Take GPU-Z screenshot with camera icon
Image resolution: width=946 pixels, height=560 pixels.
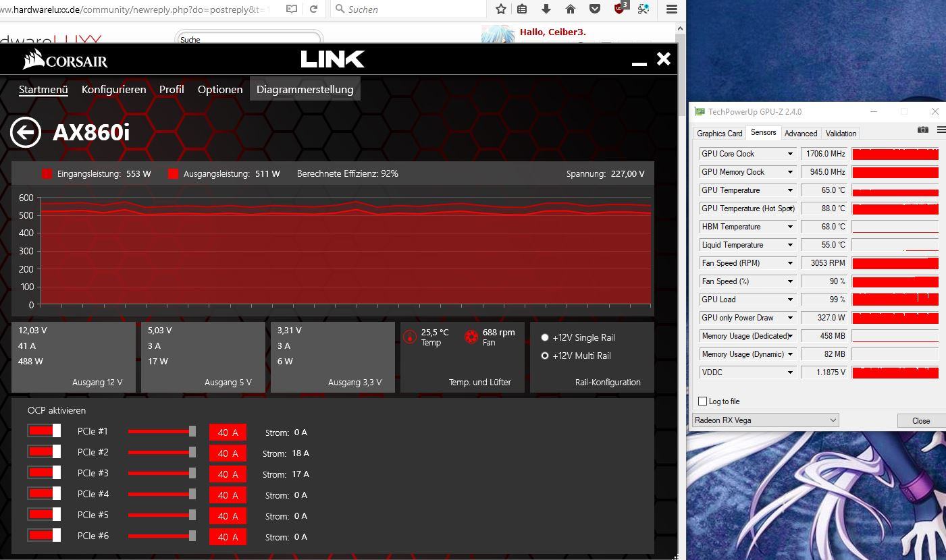coord(922,130)
